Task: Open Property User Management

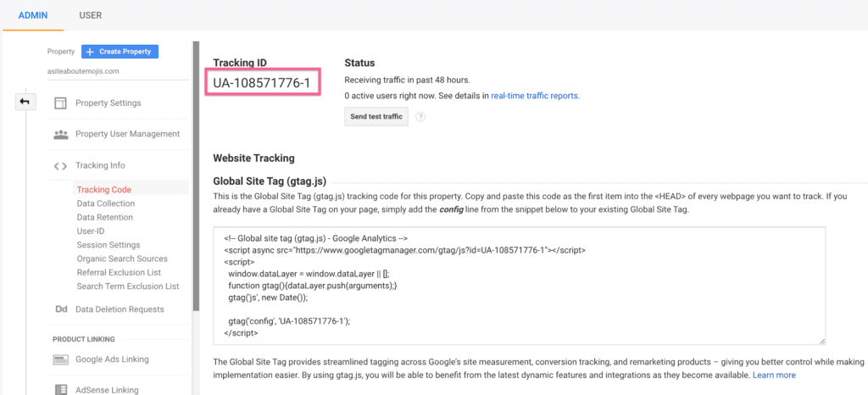Action: (128, 134)
